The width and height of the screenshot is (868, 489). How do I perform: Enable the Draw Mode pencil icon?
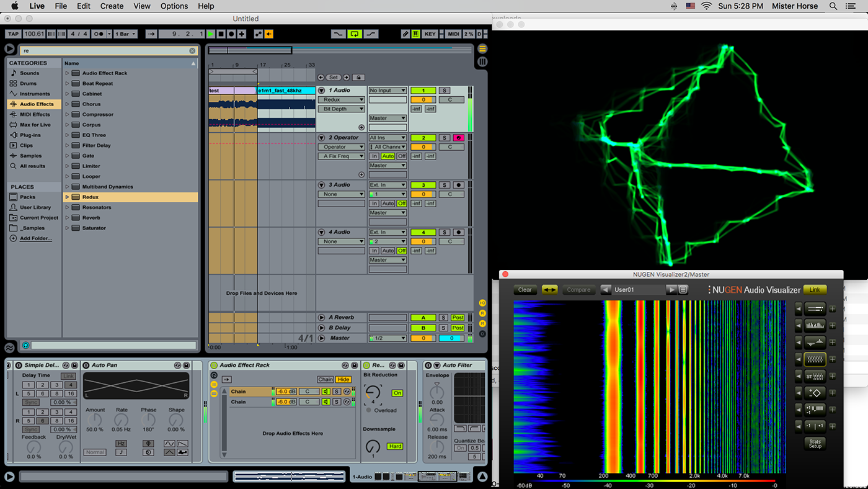(405, 34)
